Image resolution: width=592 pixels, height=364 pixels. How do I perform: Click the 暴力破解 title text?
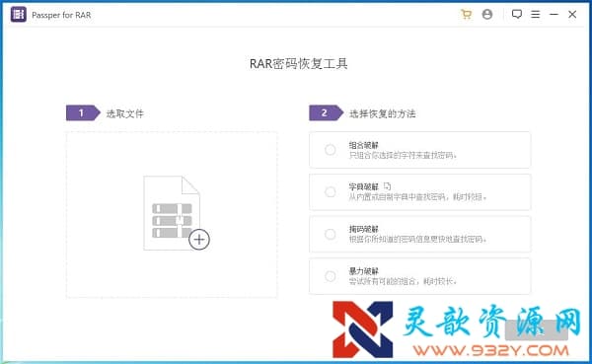tap(363, 271)
